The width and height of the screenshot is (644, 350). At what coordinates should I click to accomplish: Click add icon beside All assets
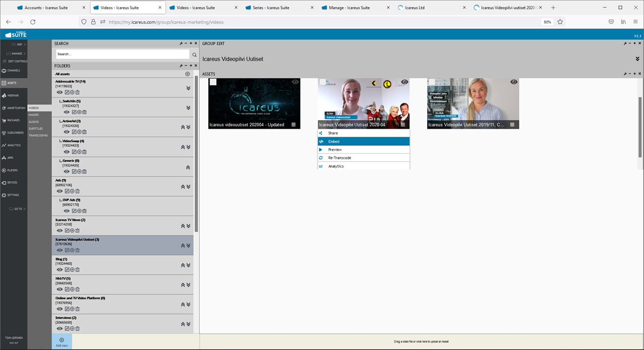pos(188,74)
